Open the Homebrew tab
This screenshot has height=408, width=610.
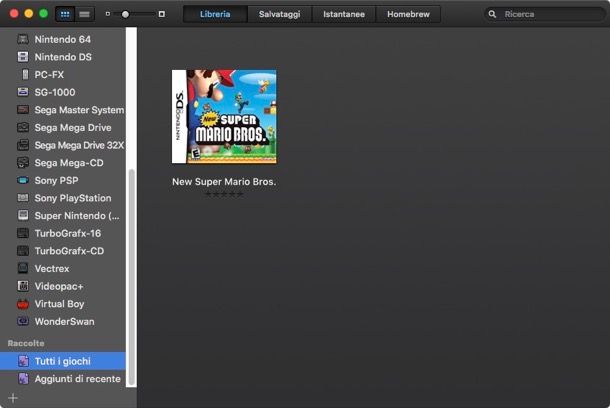(408, 14)
